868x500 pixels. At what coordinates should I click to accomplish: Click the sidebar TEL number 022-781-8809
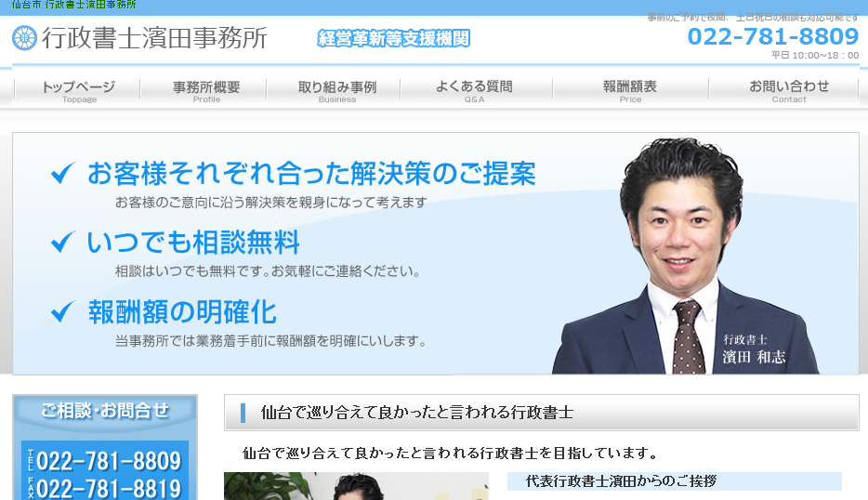coord(109,461)
